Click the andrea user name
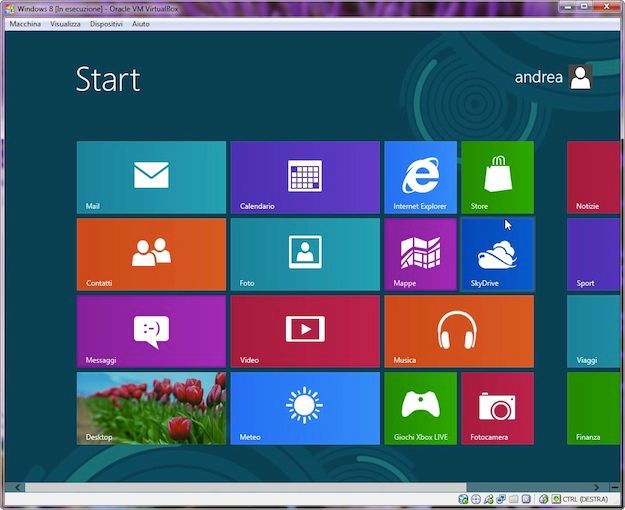The image size is (625, 510). tap(539, 77)
